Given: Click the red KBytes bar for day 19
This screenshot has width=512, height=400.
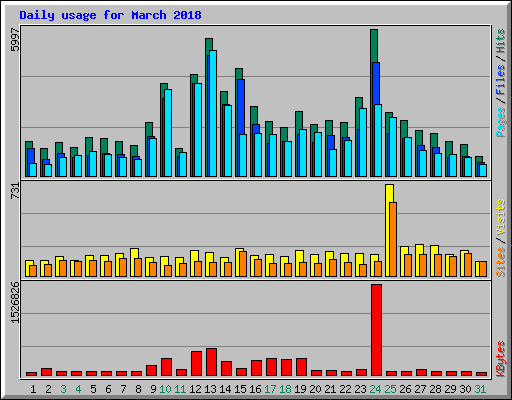Looking at the screenshot, I should tap(301, 367).
